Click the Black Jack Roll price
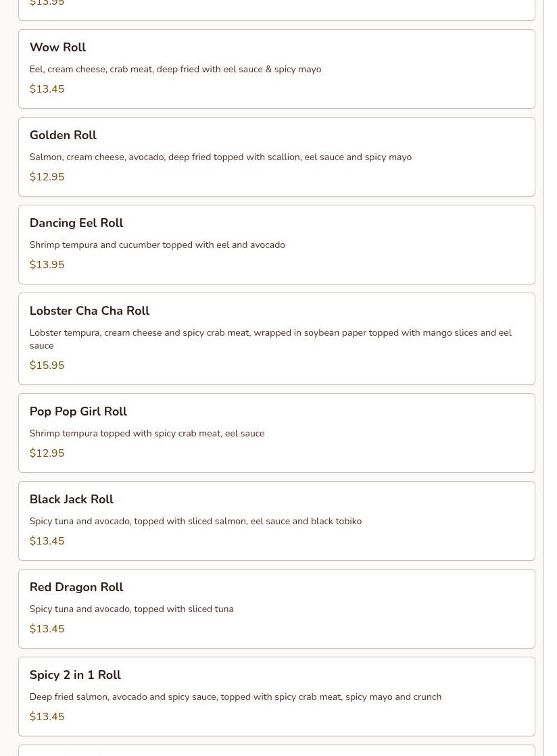557x756 pixels. pyautogui.click(x=47, y=541)
